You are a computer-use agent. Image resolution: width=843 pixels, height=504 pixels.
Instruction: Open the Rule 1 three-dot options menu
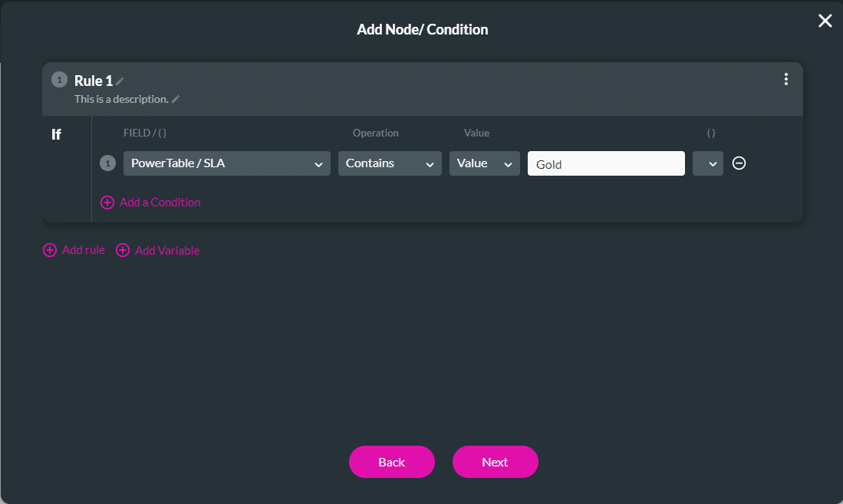[x=785, y=79]
